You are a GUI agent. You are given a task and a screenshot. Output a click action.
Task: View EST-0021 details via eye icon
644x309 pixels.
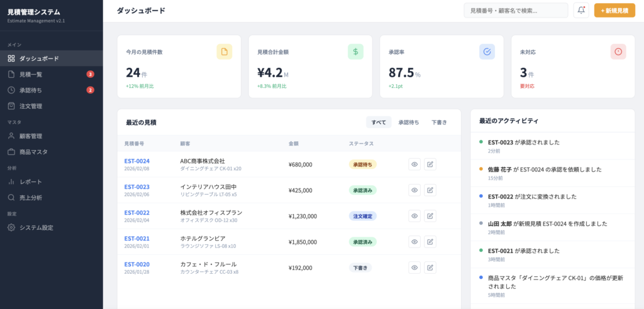click(x=414, y=242)
